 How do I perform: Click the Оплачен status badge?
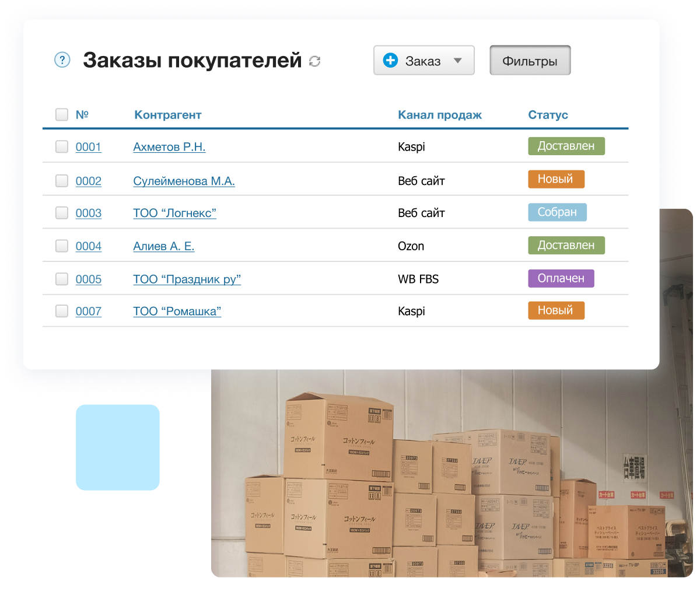[x=561, y=278]
